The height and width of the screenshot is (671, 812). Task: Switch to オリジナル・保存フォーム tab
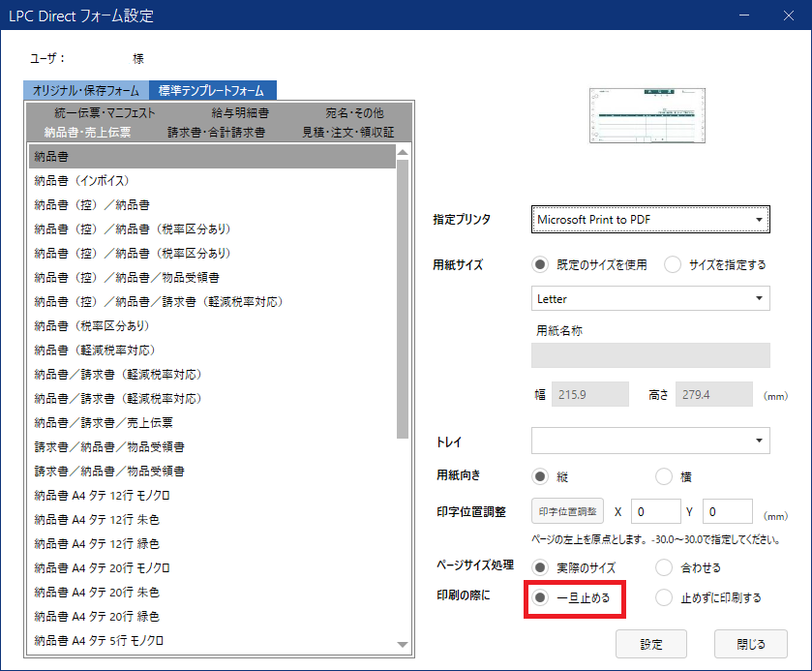[x=86, y=90]
